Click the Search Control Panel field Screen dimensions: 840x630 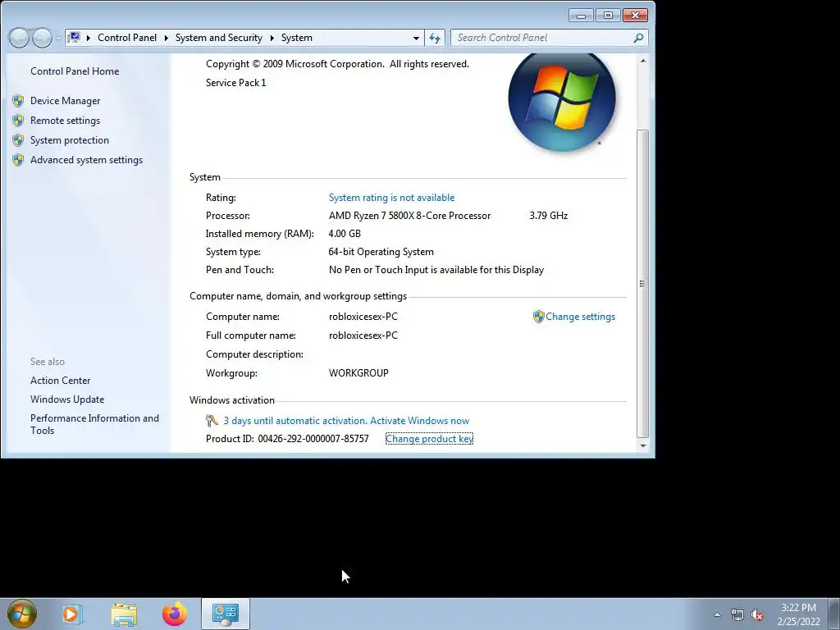click(542, 38)
